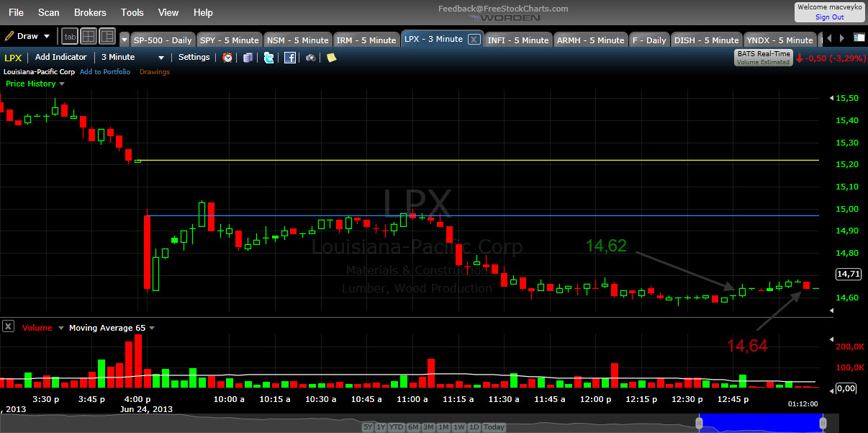Viewport: 868px width, 433px height.
Task: Switch to the YNDX - 5 Minute tab
Action: [779, 40]
